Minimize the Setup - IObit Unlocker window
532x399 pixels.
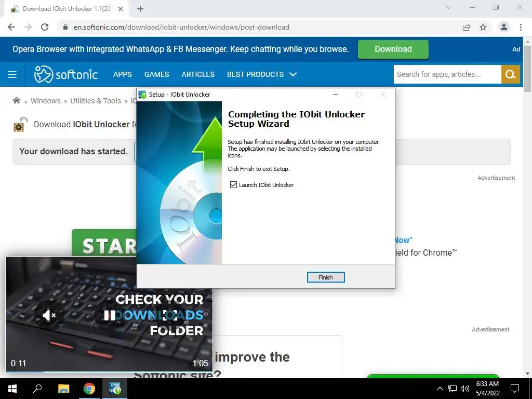[336, 95]
